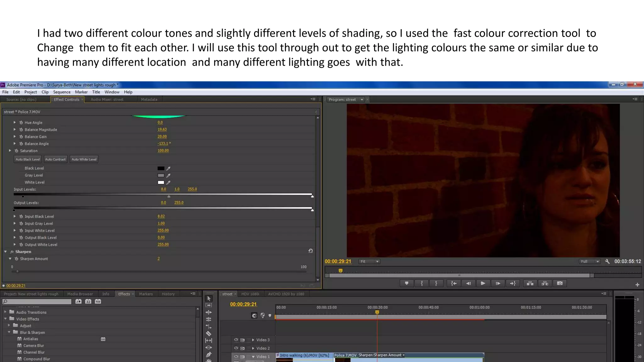Select the Selection tool arrow
Screen dimensions: 644x362
coord(209,299)
